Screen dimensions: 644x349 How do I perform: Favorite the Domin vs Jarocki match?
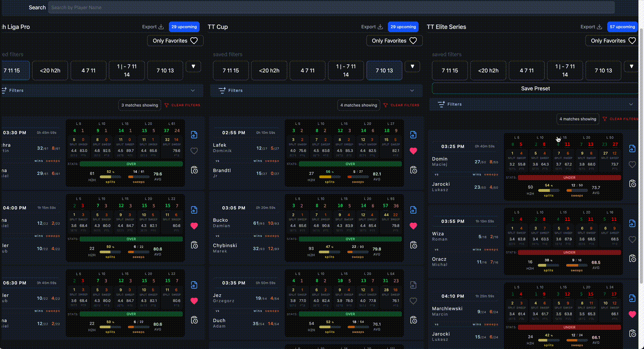tap(632, 164)
